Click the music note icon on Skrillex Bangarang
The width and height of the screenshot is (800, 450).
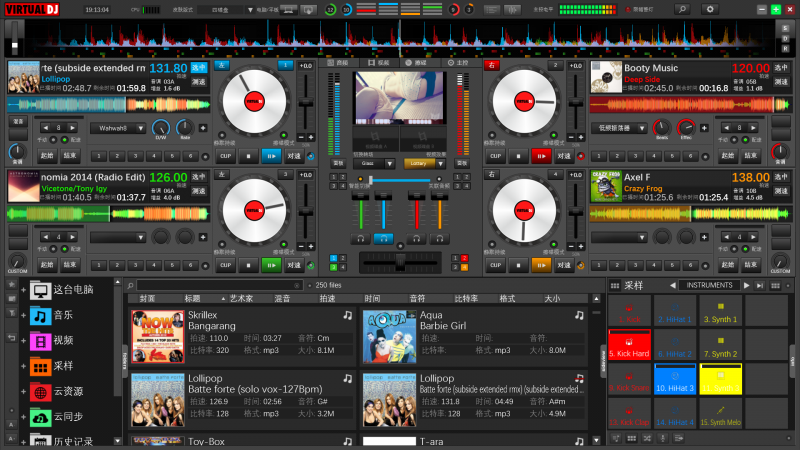point(347,316)
